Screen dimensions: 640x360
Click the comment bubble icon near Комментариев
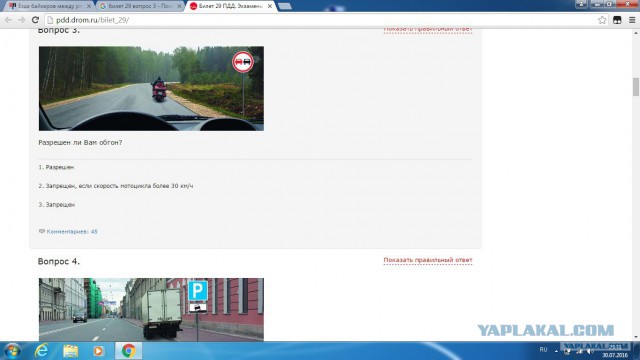(x=42, y=231)
